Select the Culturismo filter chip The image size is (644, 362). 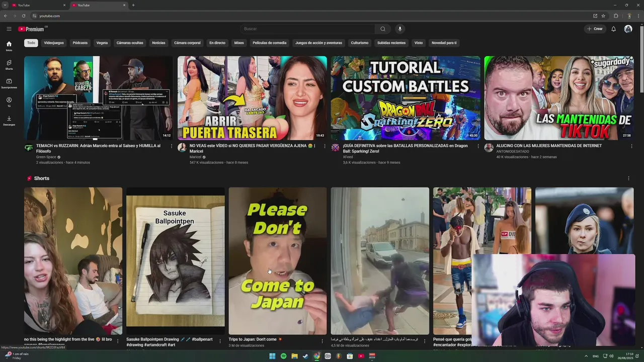pyautogui.click(x=360, y=43)
